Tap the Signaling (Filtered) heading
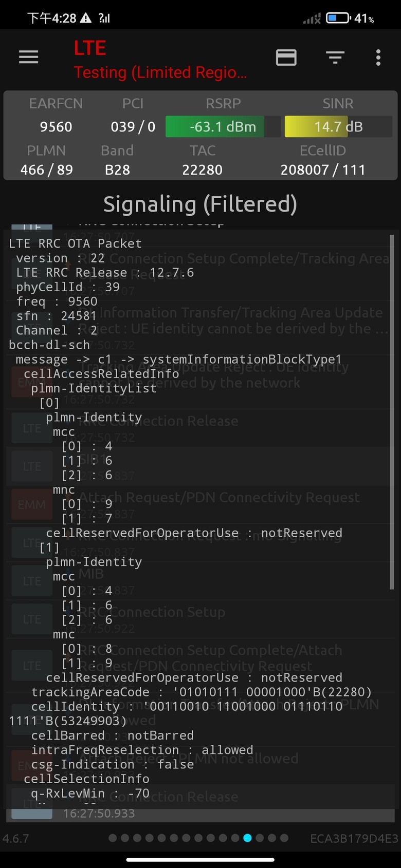401x868 pixels. coord(200,204)
